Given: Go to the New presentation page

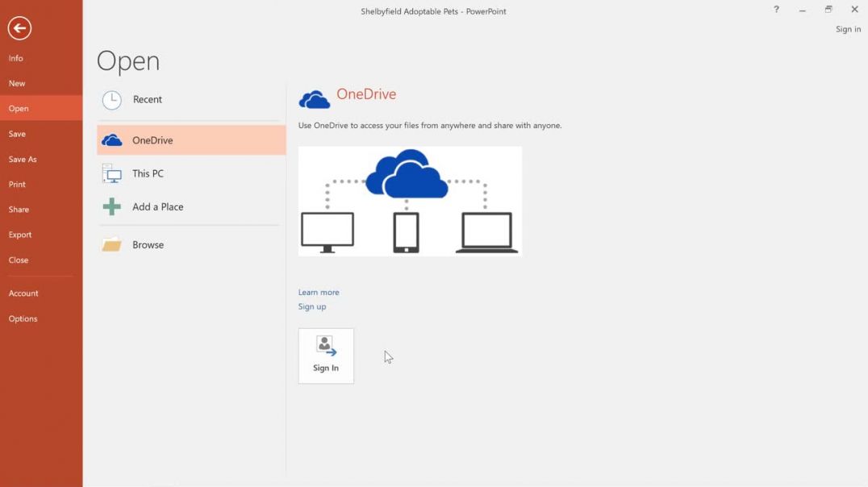Looking at the screenshot, I should pos(41,83).
